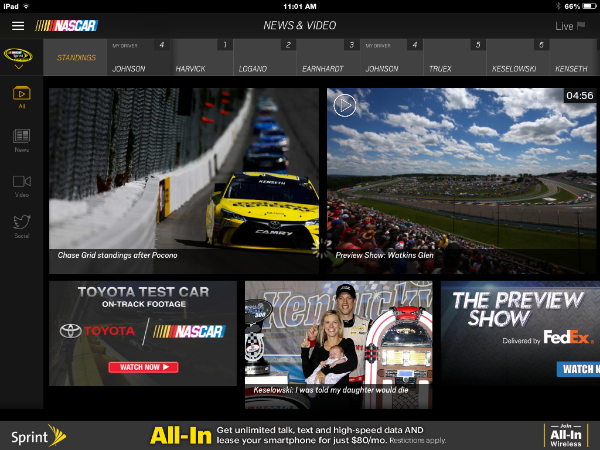Tap the FedEx logo on banner
The image size is (600, 450).
point(568,337)
